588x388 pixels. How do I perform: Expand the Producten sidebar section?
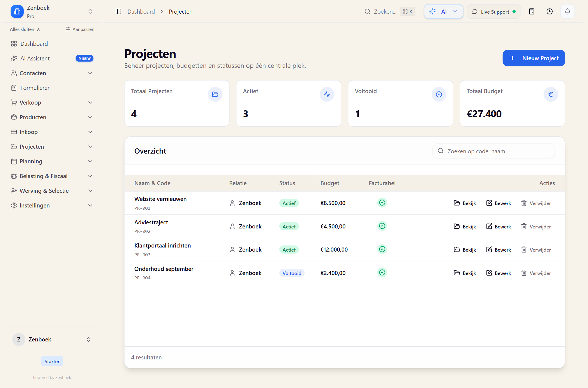click(x=52, y=117)
